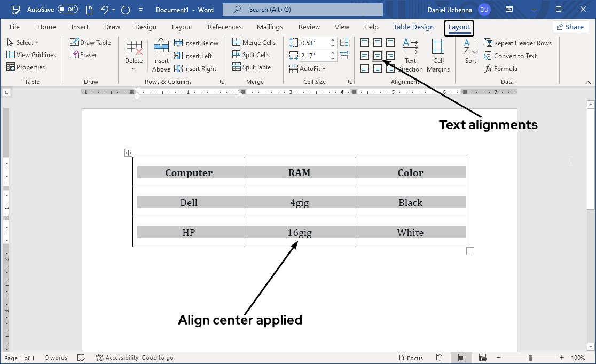Screen dimensions: 596x364
Task: Merge the selected cells
Action: [x=254, y=42]
